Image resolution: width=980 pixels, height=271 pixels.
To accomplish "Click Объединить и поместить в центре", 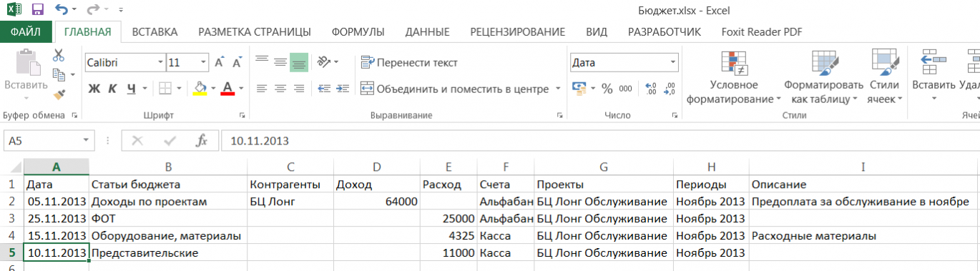I will click(455, 89).
